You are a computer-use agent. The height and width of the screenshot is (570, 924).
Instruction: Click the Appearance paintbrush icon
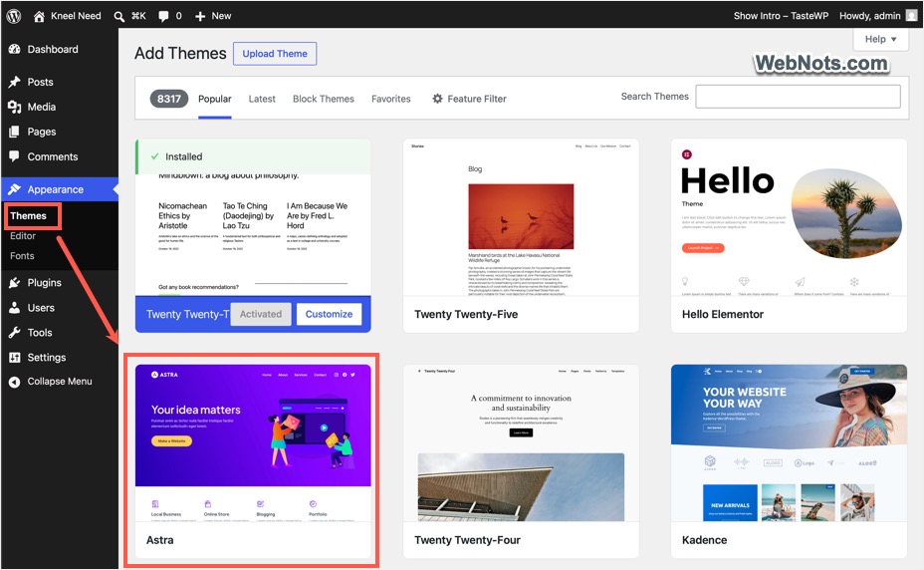coord(15,189)
